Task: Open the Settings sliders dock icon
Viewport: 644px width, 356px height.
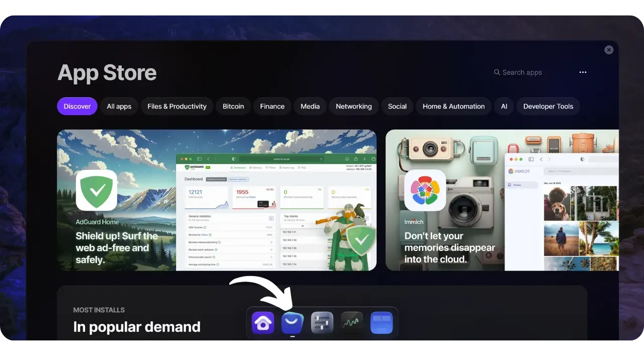Action: tap(322, 323)
